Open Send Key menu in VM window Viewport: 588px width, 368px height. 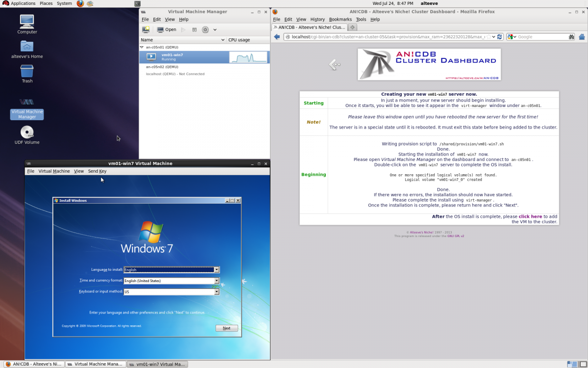click(97, 171)
